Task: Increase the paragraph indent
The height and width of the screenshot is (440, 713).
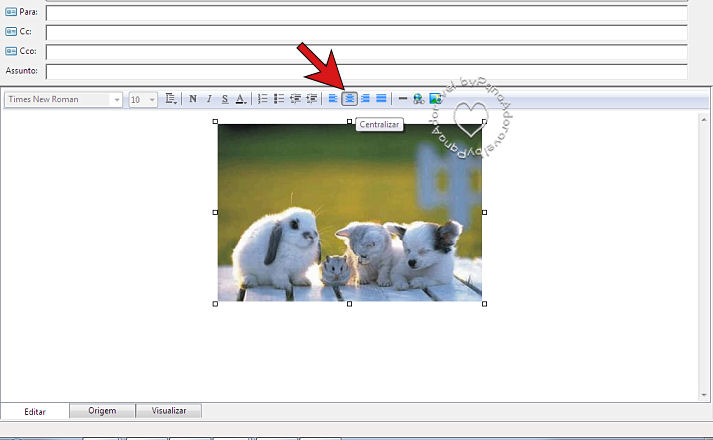Action: coord(312,99)
